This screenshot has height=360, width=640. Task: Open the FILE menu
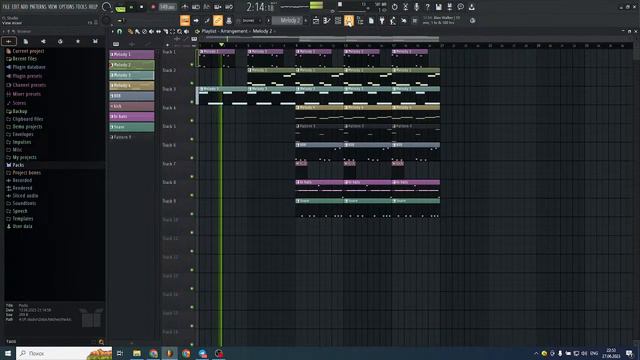pyautogui.click(x=6, y=7)
